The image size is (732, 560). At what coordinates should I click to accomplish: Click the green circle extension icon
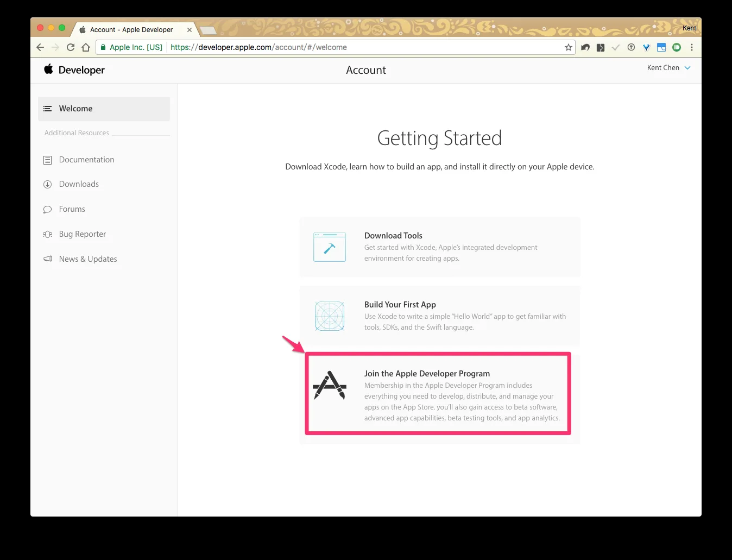677,47
